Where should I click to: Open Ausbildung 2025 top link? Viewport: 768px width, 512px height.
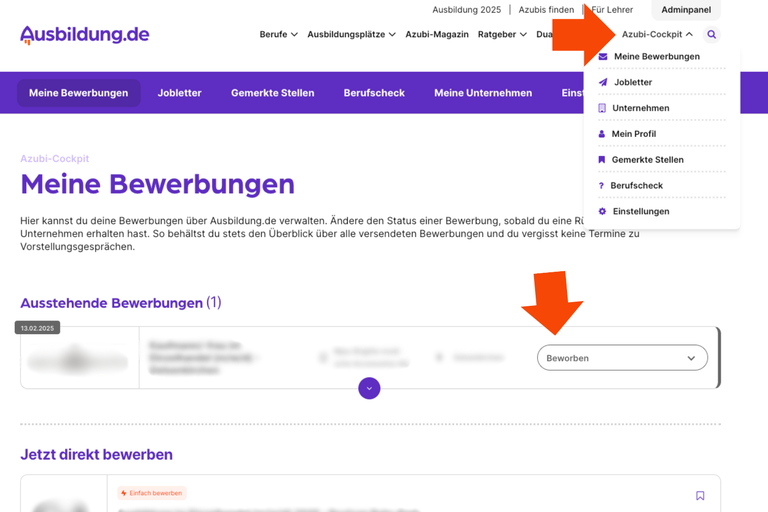coord(466,9)
